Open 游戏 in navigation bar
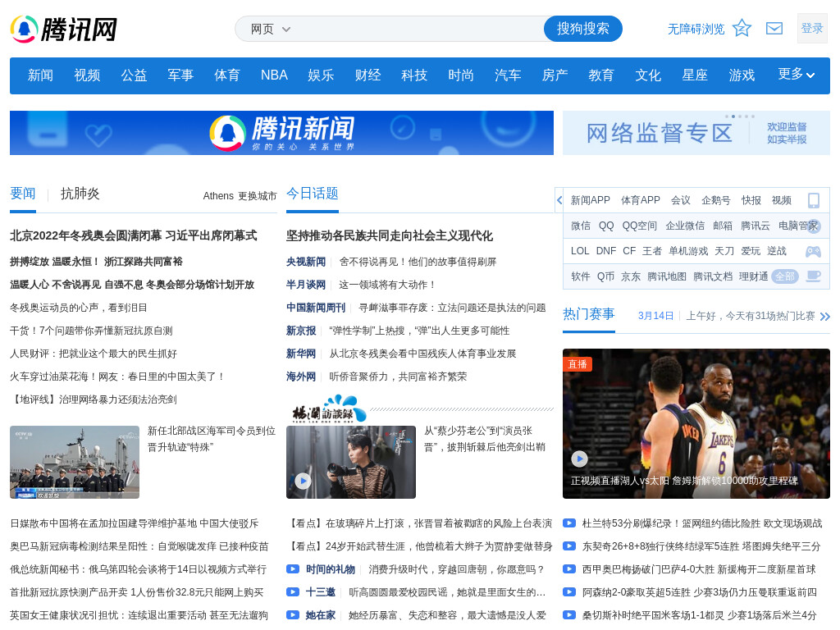840x630 pixels. [x=742, y=75]
